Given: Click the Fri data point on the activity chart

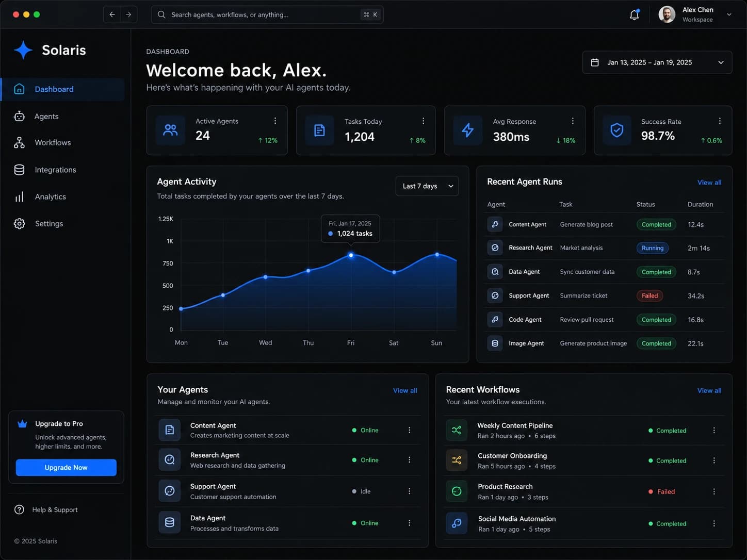Looking at the screenshot, I should pos(351,255).
